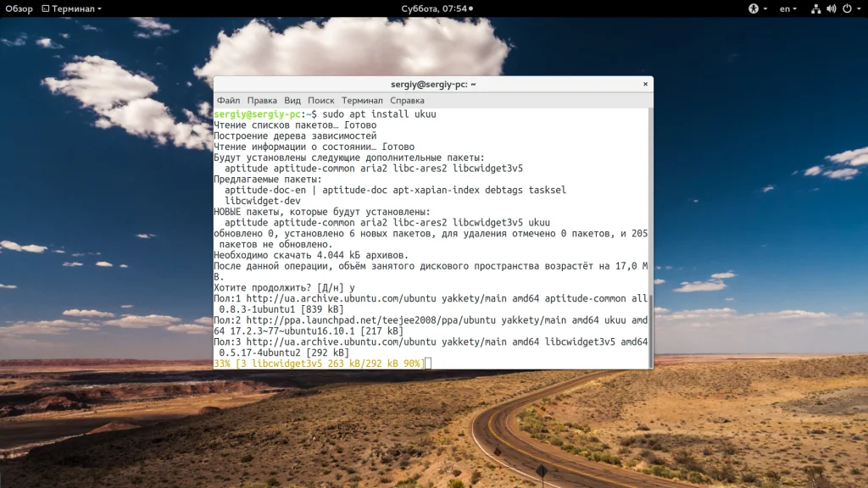The image size is (868, 488).
Task: Open the Обзор activities overview
Action: [x=19, y=8]
